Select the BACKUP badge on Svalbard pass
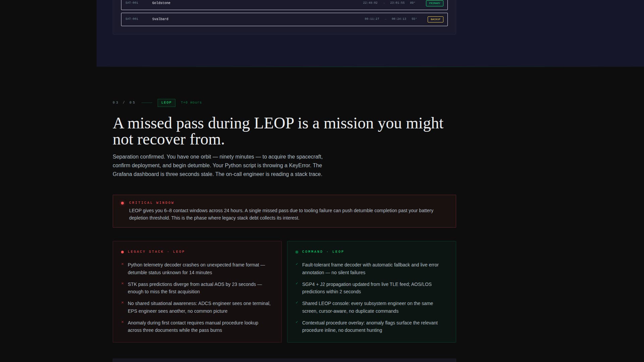The height and width of the screenshot is (362, 644). pos(435,19)
